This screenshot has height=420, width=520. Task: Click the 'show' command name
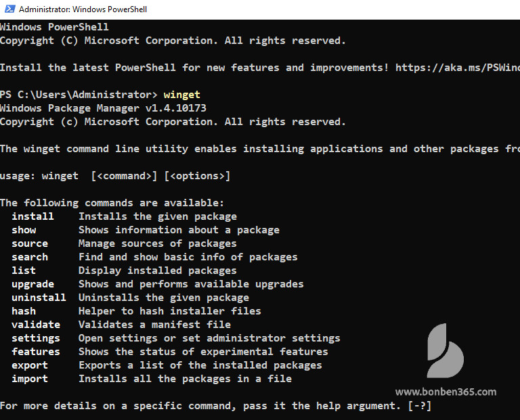24,230
